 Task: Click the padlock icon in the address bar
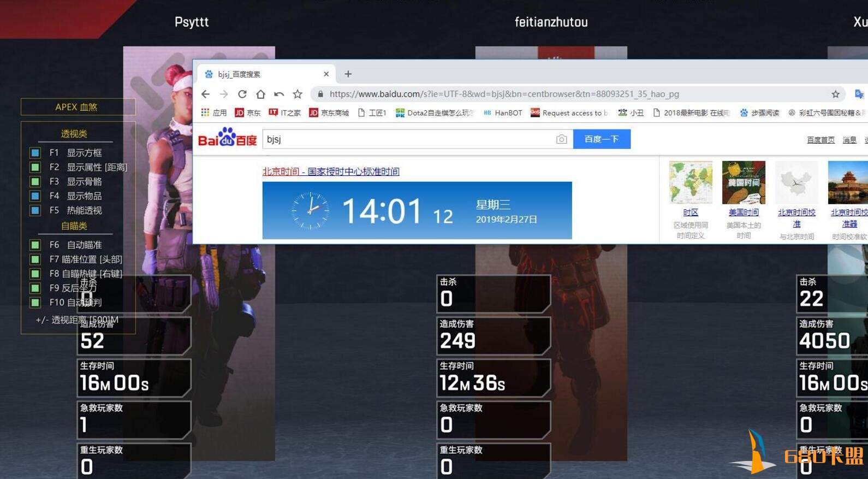coord(320,94)
